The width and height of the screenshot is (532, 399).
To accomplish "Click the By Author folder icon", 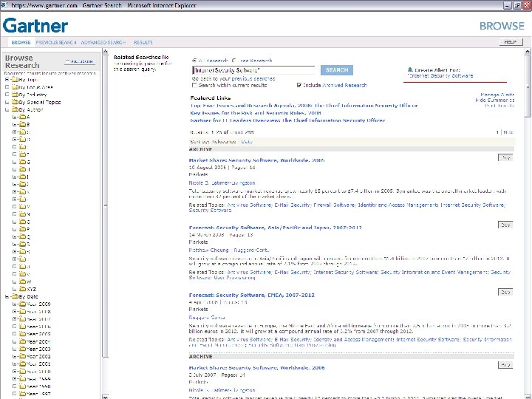I will (x=15, y=109).
